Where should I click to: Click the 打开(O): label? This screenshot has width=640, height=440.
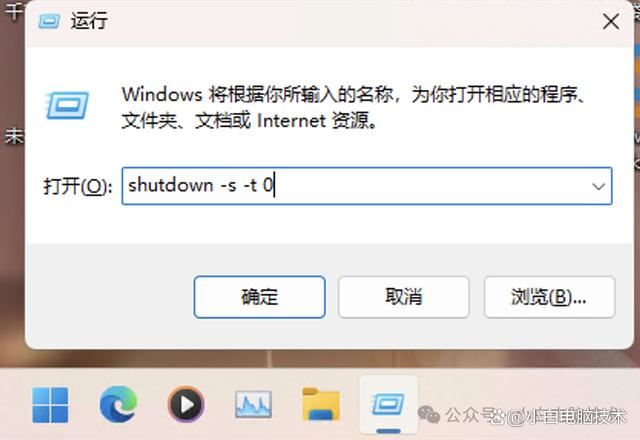78,187
